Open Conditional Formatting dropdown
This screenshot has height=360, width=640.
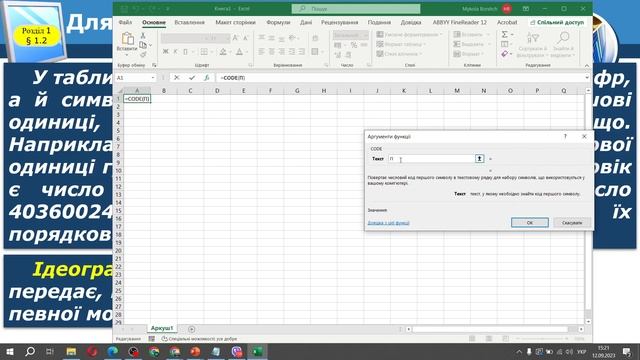409,35
